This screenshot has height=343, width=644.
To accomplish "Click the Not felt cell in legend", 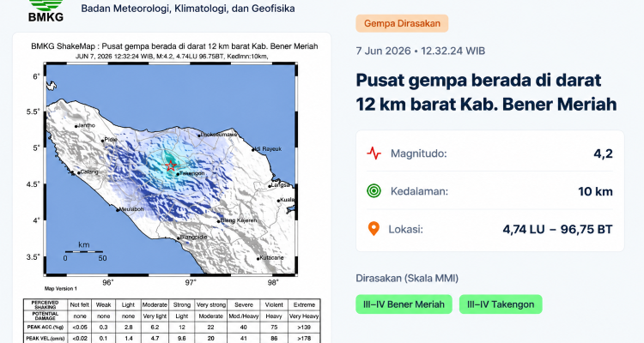I will click(80, 305).
